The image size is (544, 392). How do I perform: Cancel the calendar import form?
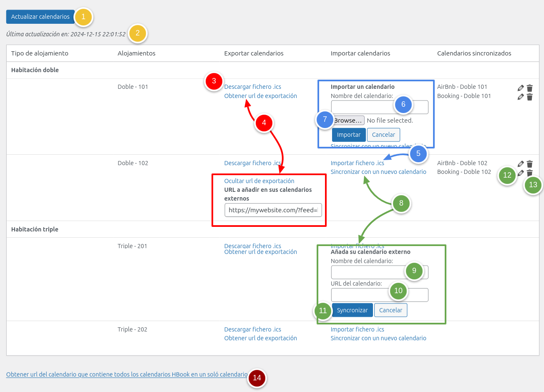click(x=383, y=135)
